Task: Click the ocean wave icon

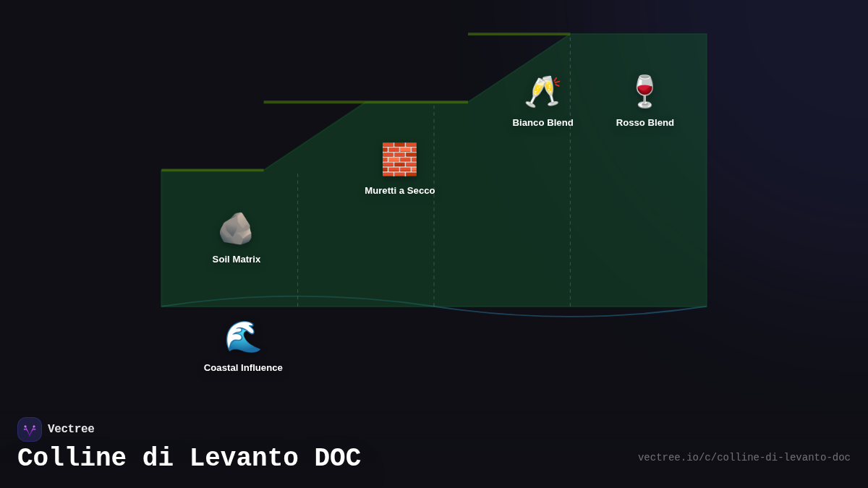Action: (243, 337)
